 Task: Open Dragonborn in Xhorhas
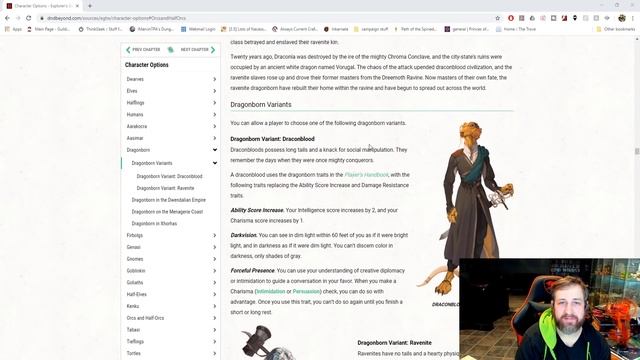click(154, 224)
